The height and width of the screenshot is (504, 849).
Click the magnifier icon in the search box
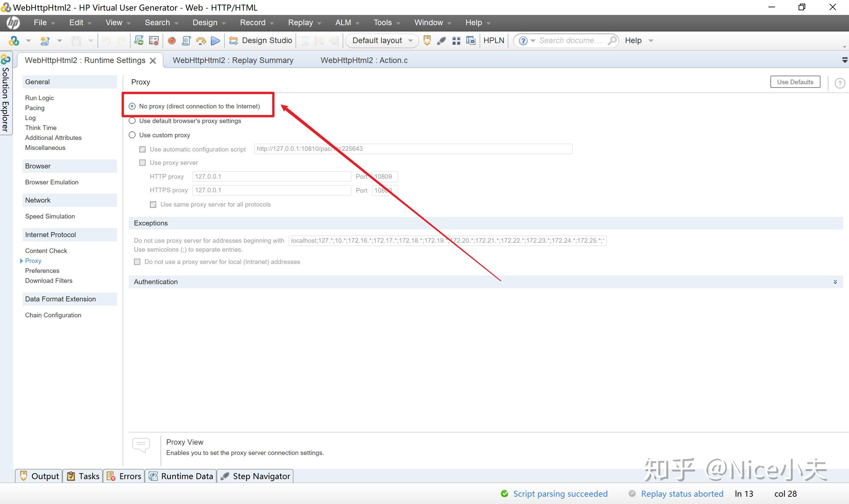click(x=612, y=41)
